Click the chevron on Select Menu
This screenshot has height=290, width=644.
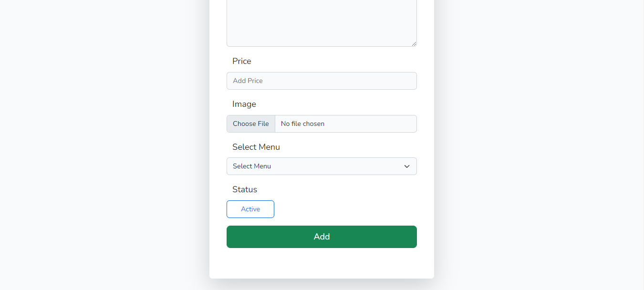[406, 166]
